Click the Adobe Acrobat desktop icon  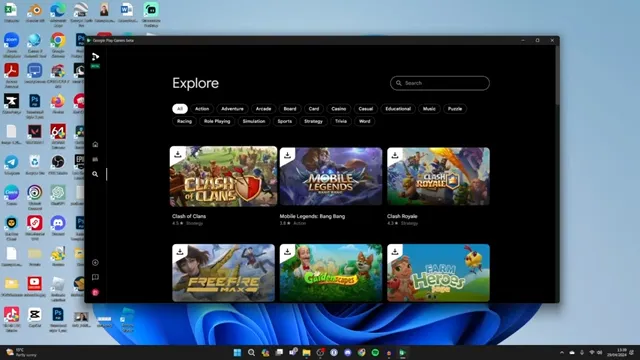pyautogui.click(x=11, y=71)
